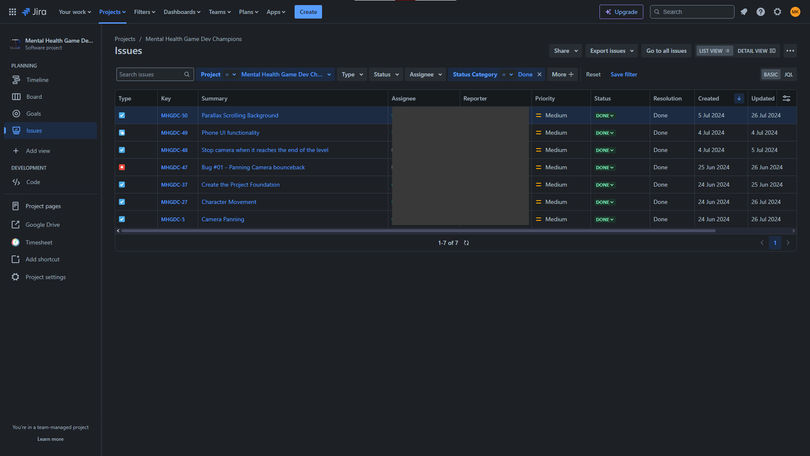Open the Dashboards dropdown
Image resolution: width=810 pixels, height=456 pixels.
click(x=182, y=12)
